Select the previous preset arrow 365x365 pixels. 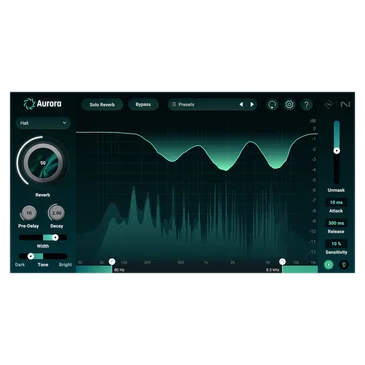click(x=241, y=105)
